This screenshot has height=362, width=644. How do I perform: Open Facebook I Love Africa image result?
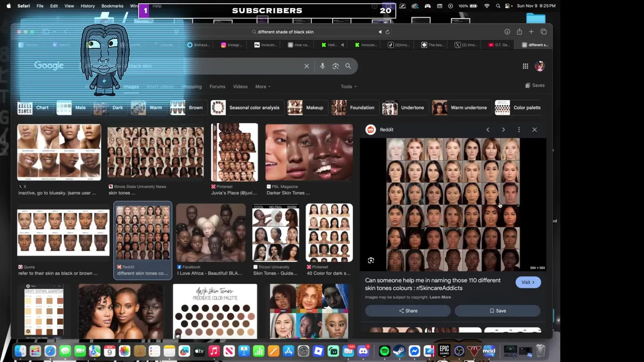click(x=211, y=233)
